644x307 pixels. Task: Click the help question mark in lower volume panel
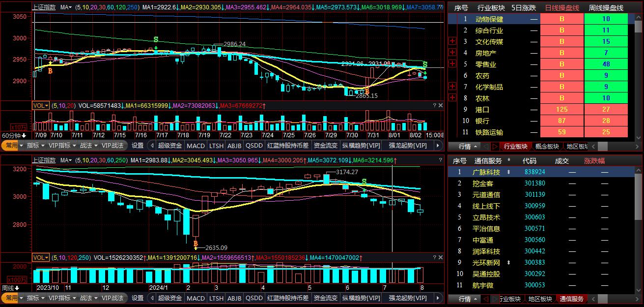click(434, 257)
